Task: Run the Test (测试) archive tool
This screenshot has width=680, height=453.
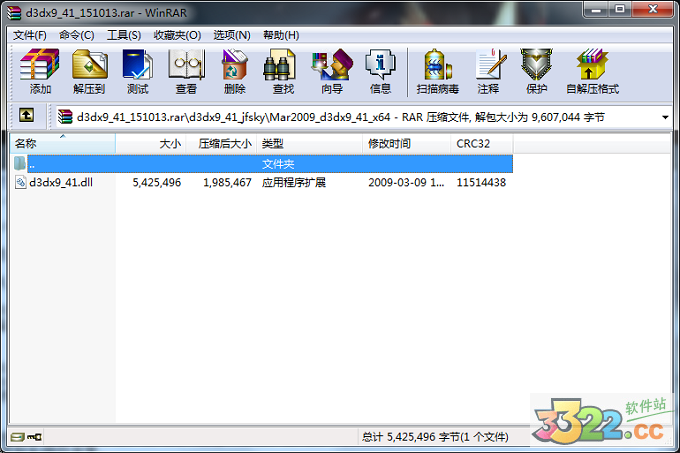Action: [137, 72]
